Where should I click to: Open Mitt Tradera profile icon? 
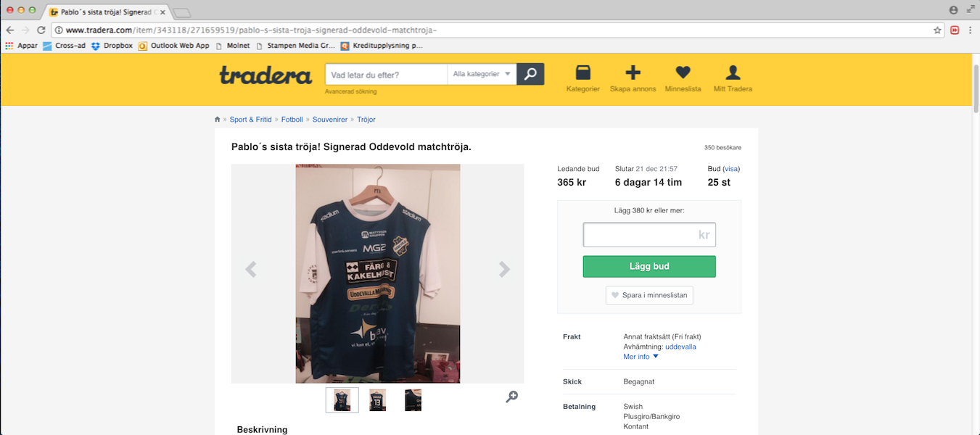pyautogui.click(x=733, y=72)
